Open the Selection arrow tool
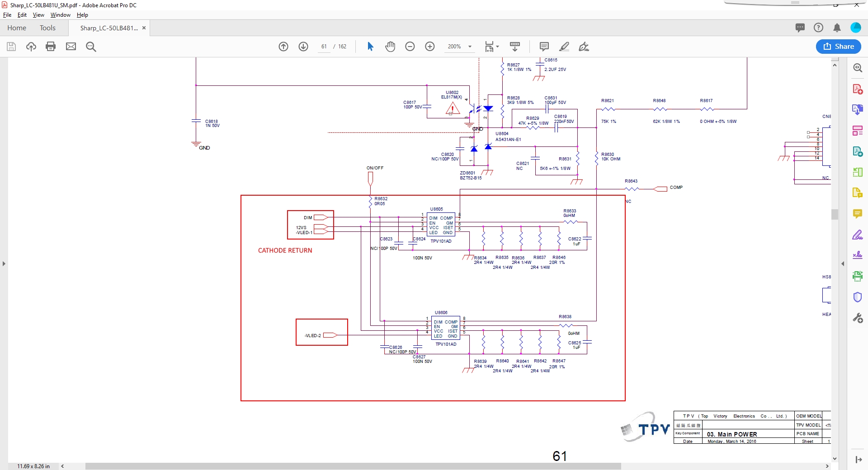The image size is (868, 470). 370,47
